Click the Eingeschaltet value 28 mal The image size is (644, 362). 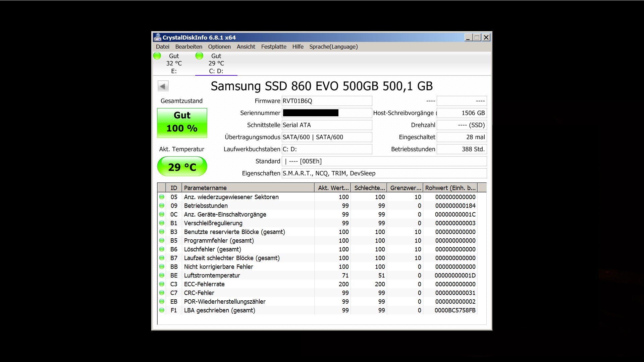tap(462, 137)
